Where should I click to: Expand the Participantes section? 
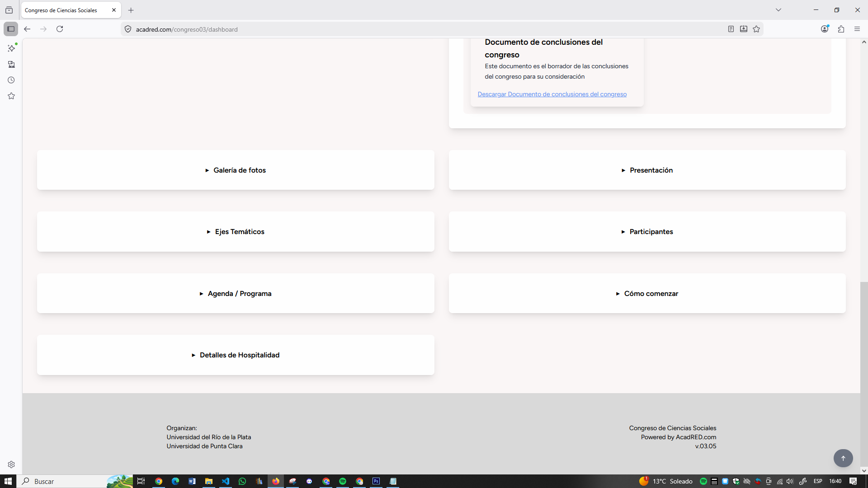(647, 231)
